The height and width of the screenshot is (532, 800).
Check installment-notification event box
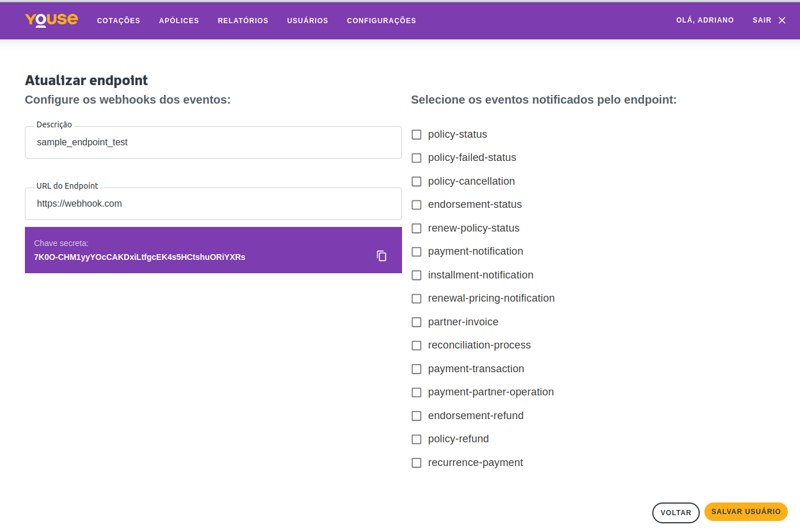tap(417, 276)
